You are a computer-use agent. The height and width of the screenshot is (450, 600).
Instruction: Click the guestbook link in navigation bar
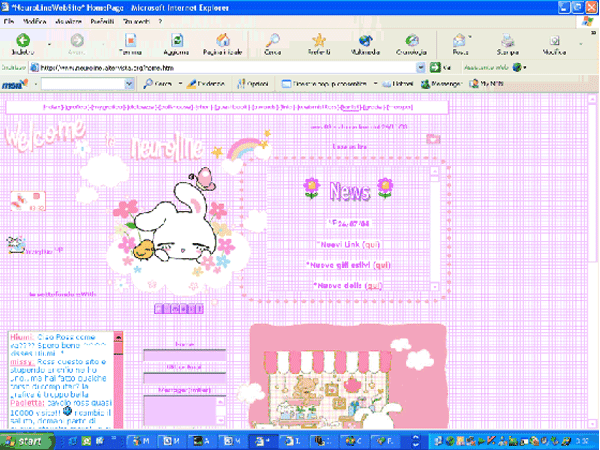point(230,108)
